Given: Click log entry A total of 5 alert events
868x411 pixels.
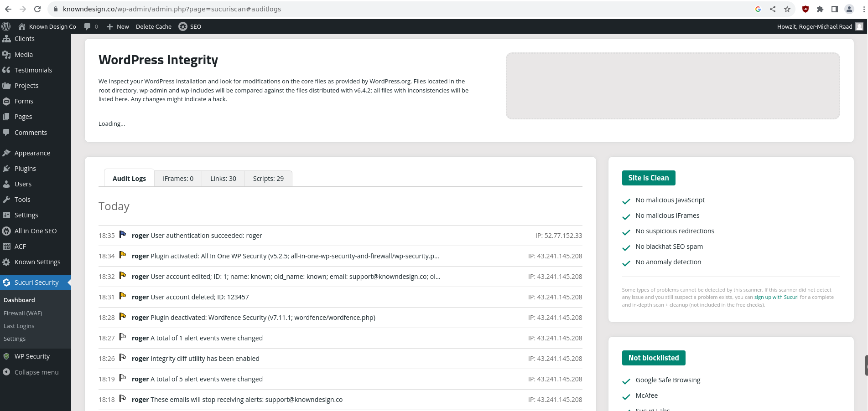Looking at the screenshot, I should coord(340,379).
